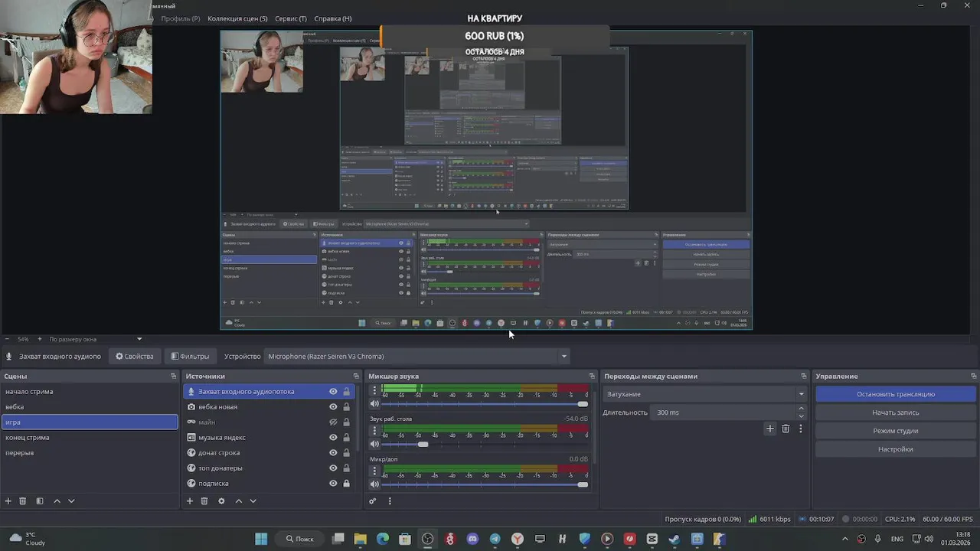Unlock the подписка source
This screenshot has width=980, height=551.
coord(346,484)
